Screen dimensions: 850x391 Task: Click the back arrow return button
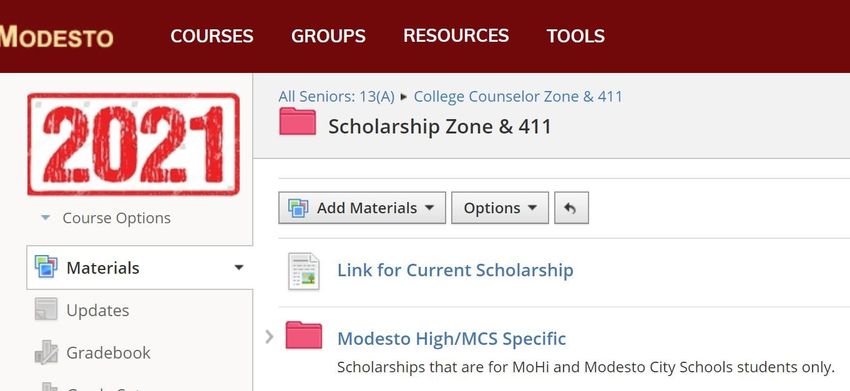[571, 208]
